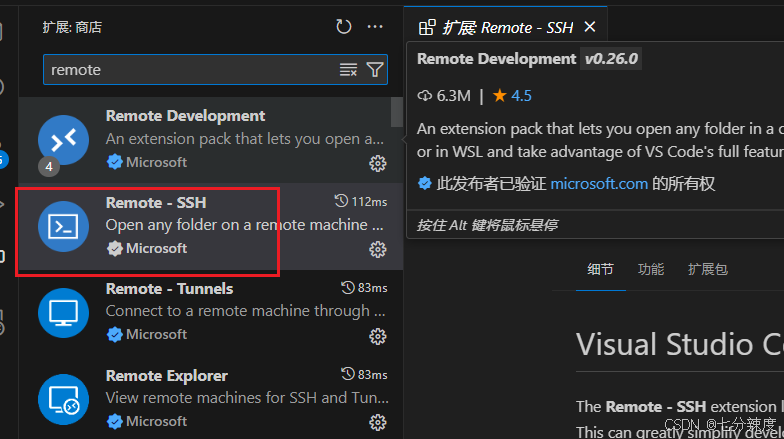The height and width of the screenshot is (439, 784).
Task: Open the microsoft.com publisher link
Action: pos(599,184)
